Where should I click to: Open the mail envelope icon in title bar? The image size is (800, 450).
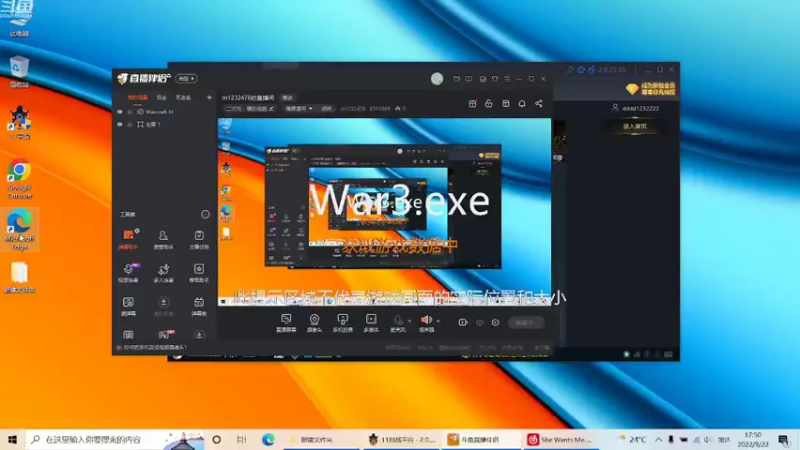tap(457, 79)
